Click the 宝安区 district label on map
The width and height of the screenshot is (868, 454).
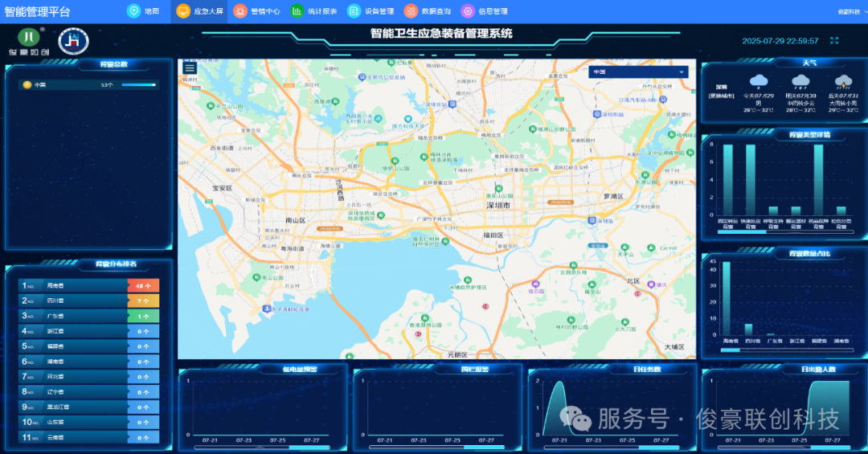tap(222, 188)
